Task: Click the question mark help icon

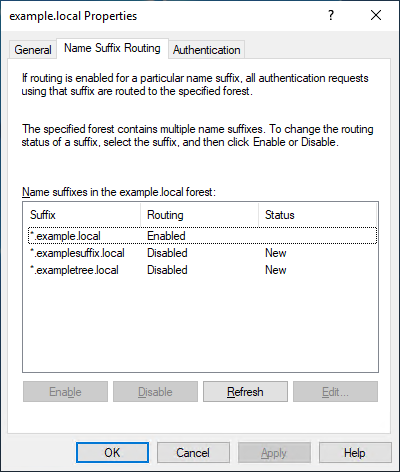Action: pyautogui.click(x=331, y=15)
